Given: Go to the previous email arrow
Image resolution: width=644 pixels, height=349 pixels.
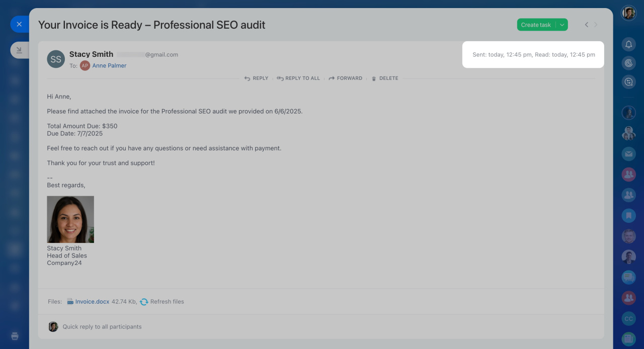Looking at the screenshot, I should click(586, 25).
